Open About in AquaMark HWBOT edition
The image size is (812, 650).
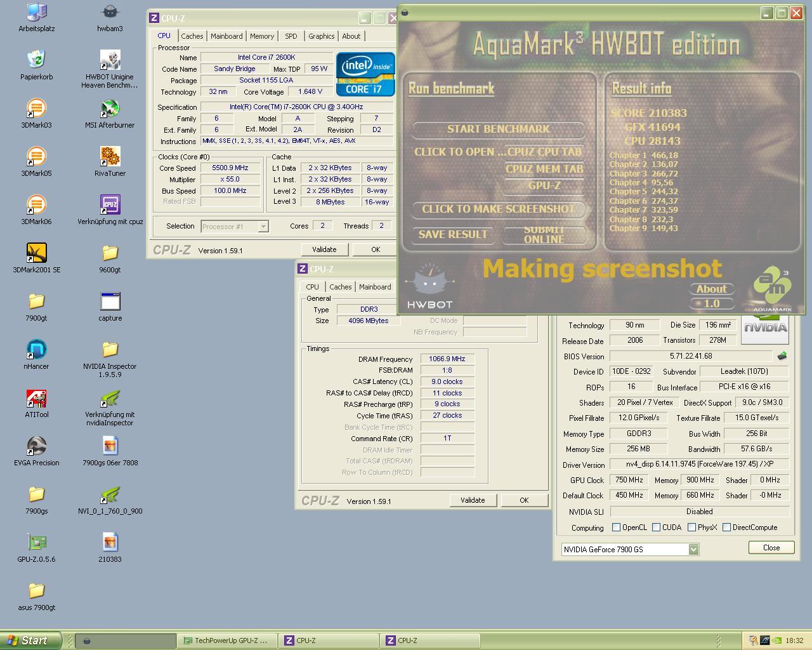(712, 289)
